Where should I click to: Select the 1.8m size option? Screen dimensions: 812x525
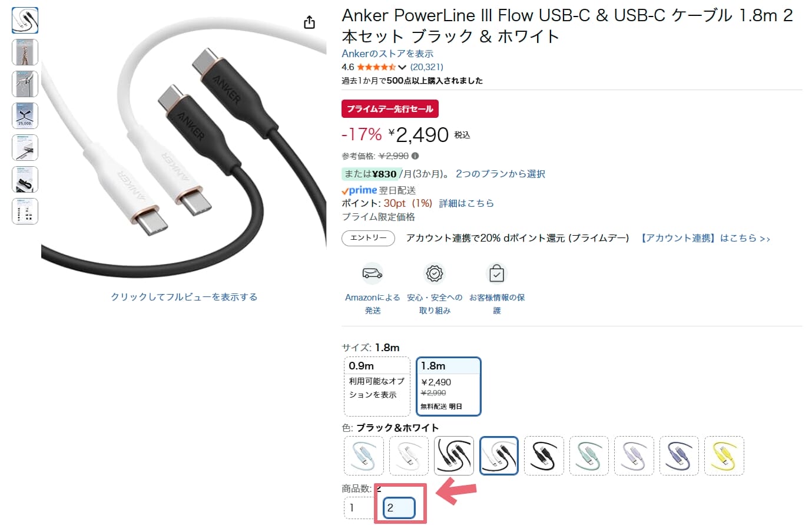click(x=449, y=386)
